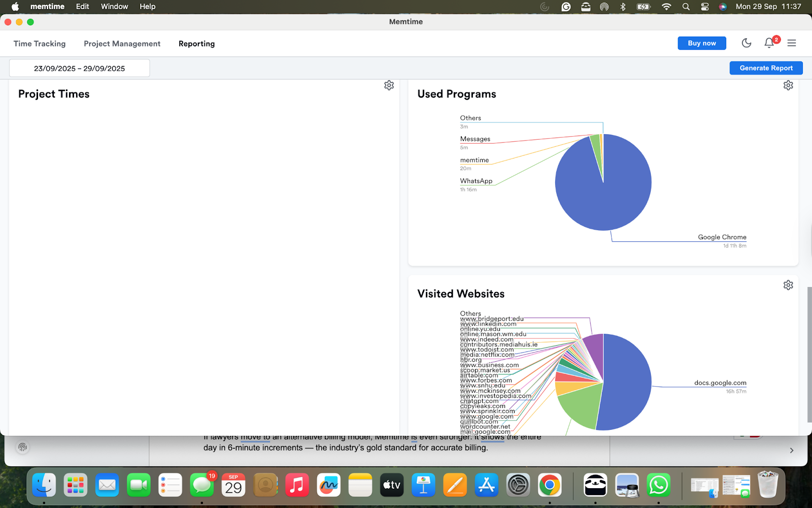Open the Edit menu

click(83, 7)
